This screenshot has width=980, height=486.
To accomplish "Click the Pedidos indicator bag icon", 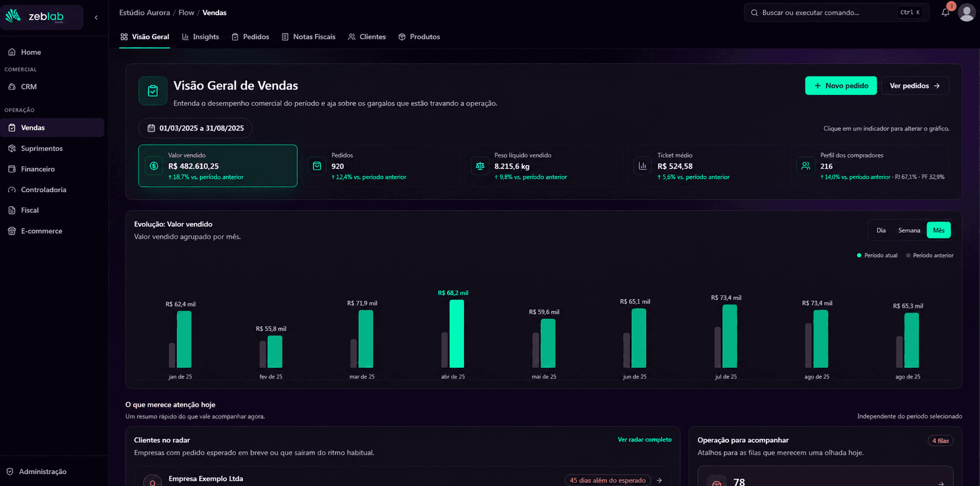I will tap(317, 166).
